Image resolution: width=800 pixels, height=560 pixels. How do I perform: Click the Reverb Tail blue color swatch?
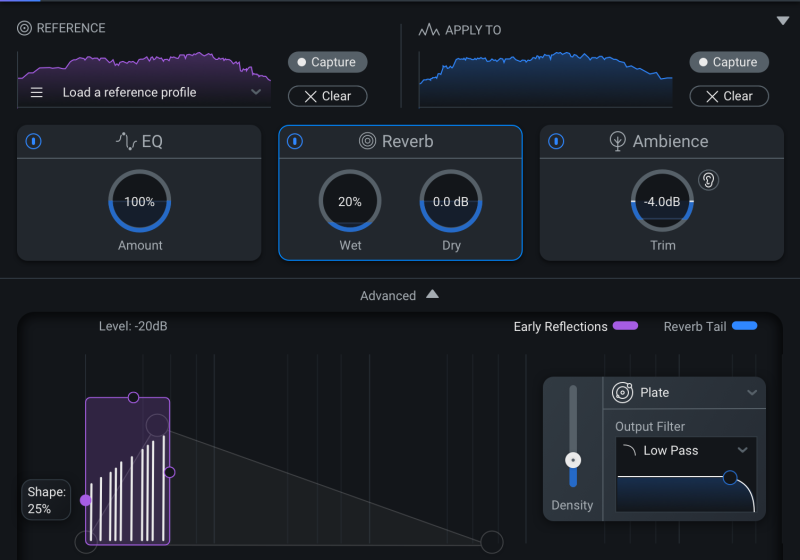point(745,326)
